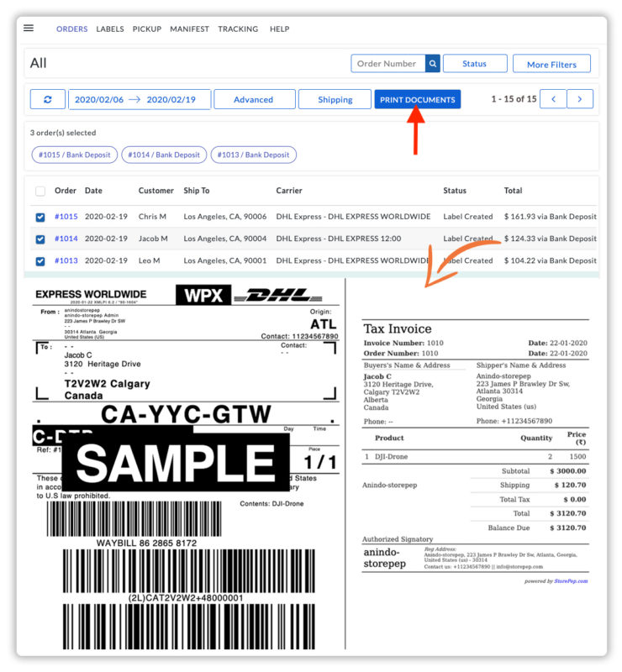This screenshot has width=622, height=672.
Task: Click Los Angeles, CA, 90001 address
Action: point(225,260)
